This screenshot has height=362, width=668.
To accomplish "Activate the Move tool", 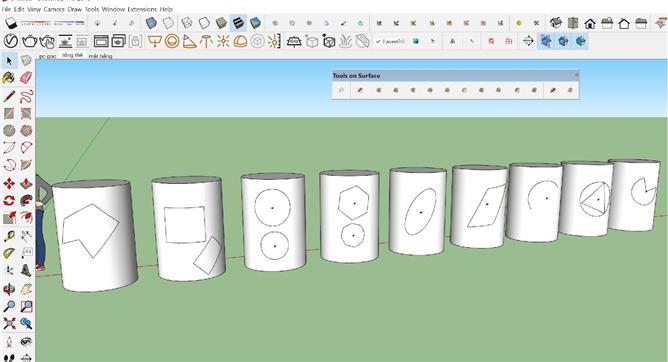I will tap(9, 184).
